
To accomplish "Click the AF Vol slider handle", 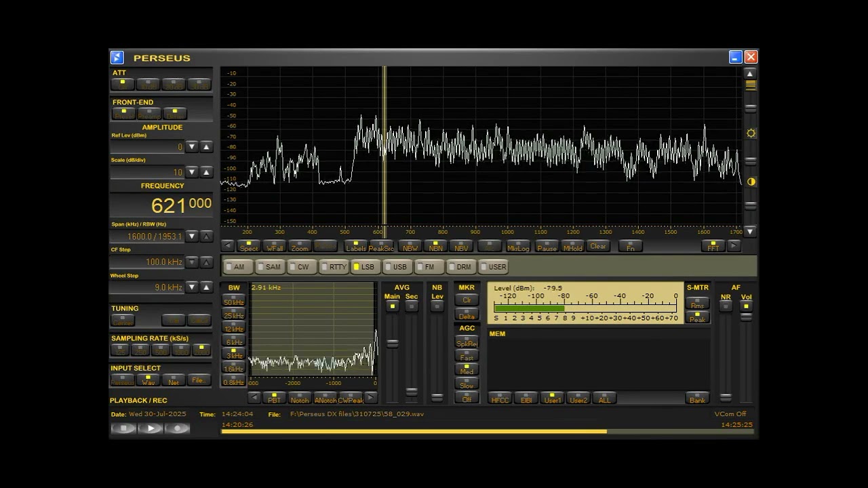I will coord(746,317).
